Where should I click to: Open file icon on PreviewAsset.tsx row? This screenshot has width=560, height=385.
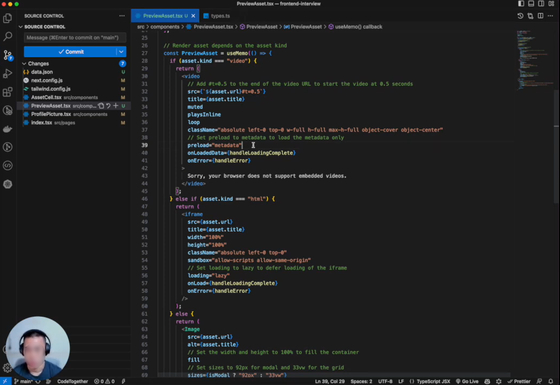pos(101,106)
